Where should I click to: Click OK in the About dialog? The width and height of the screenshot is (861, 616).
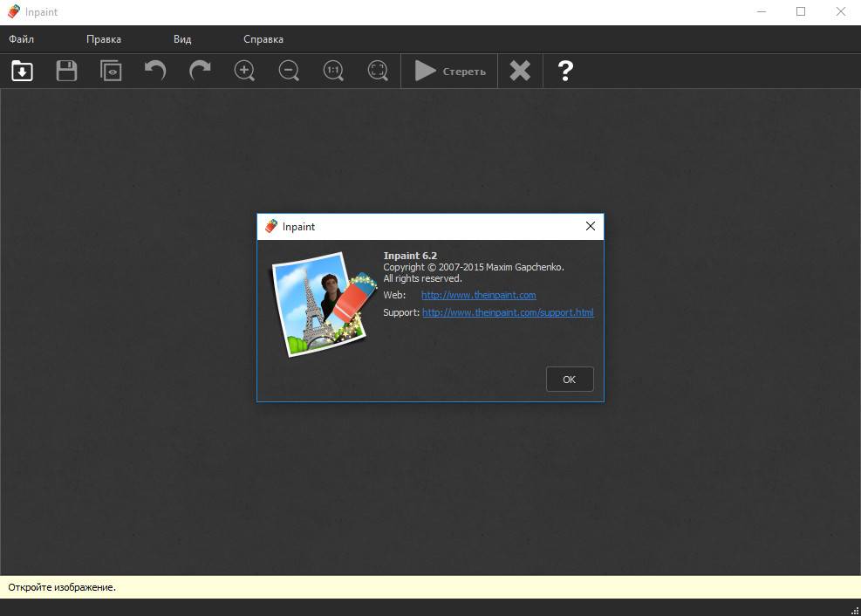(x=570, y=380)
